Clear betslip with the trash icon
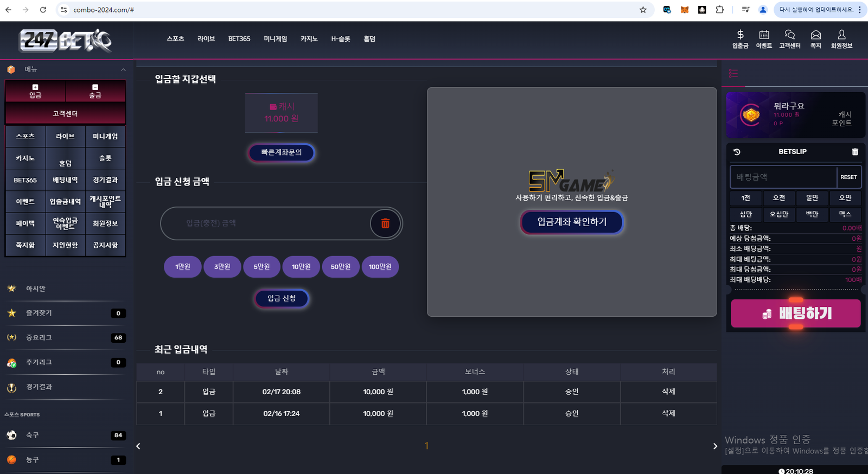 coord(855,152)
